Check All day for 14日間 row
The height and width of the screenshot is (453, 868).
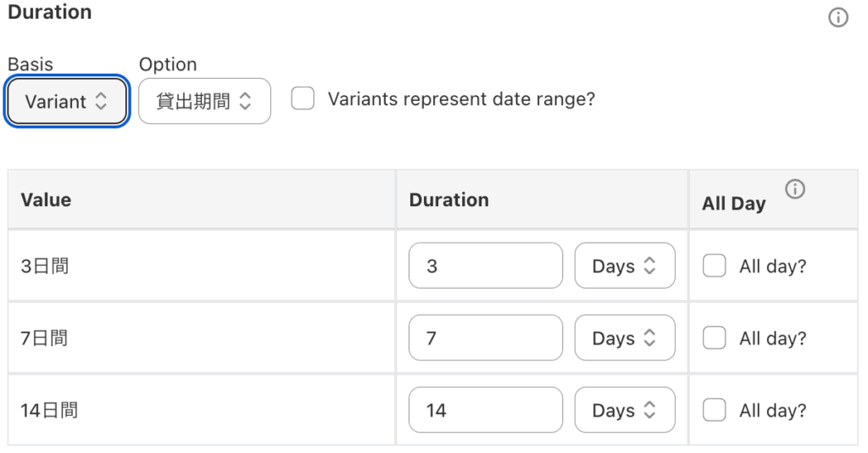pos(714,411)
